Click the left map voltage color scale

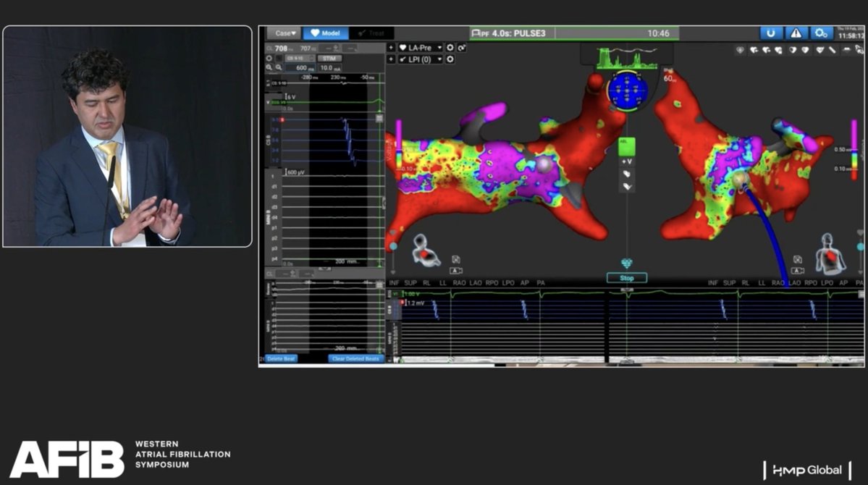[x=399, y=150]
